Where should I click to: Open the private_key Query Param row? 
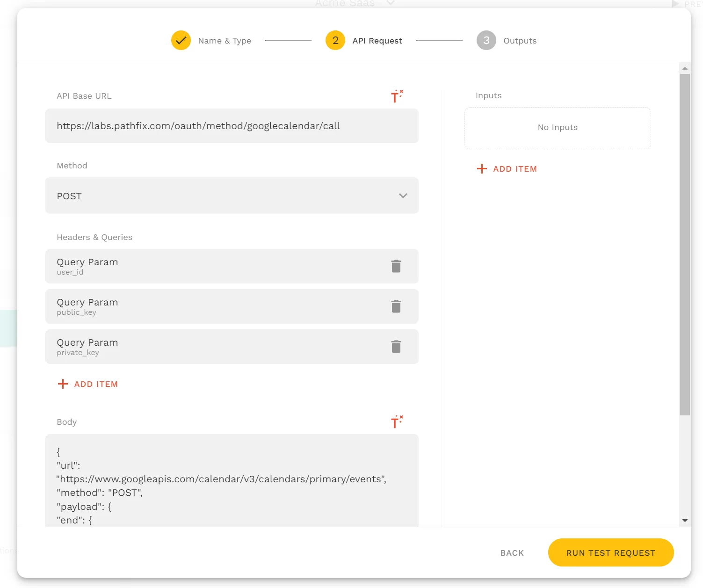tap(232, 347)
